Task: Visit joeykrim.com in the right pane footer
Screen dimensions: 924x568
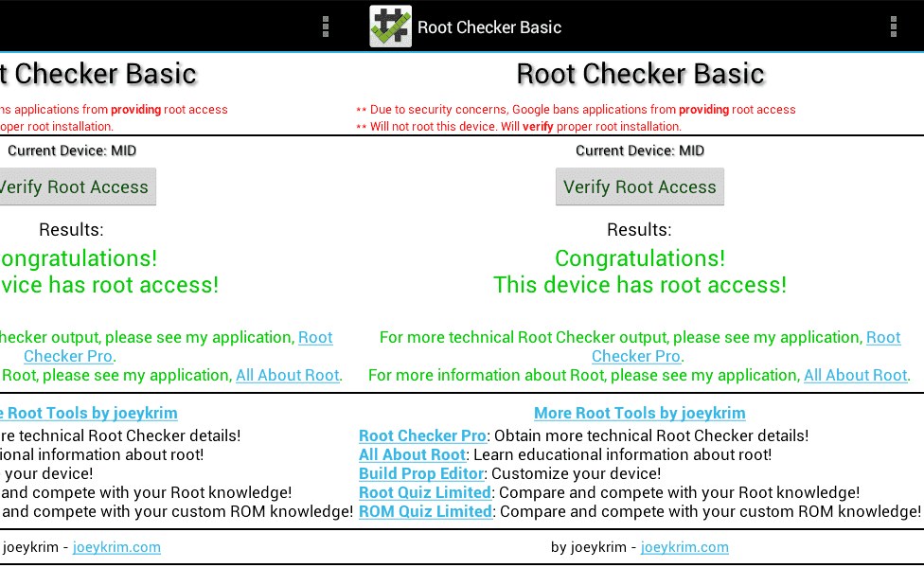Action: tap(684, 547)
